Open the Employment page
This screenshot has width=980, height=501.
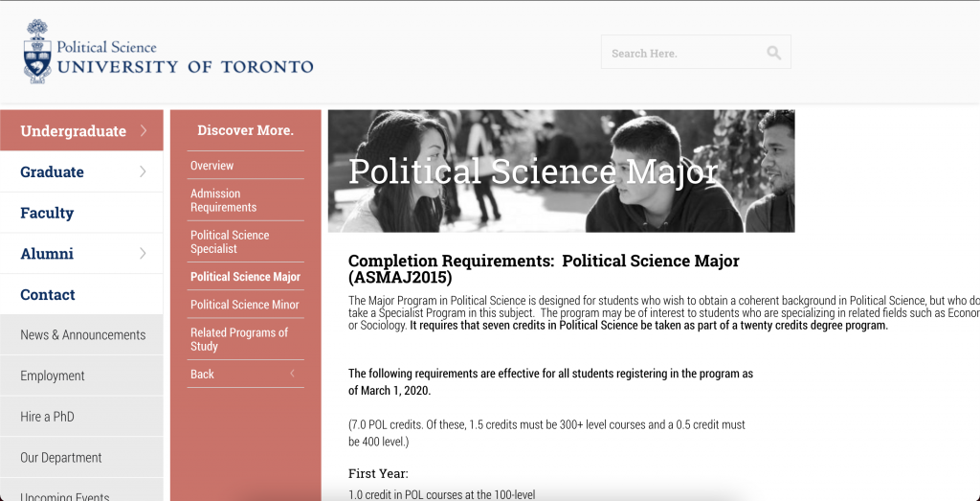click(53, 376)
